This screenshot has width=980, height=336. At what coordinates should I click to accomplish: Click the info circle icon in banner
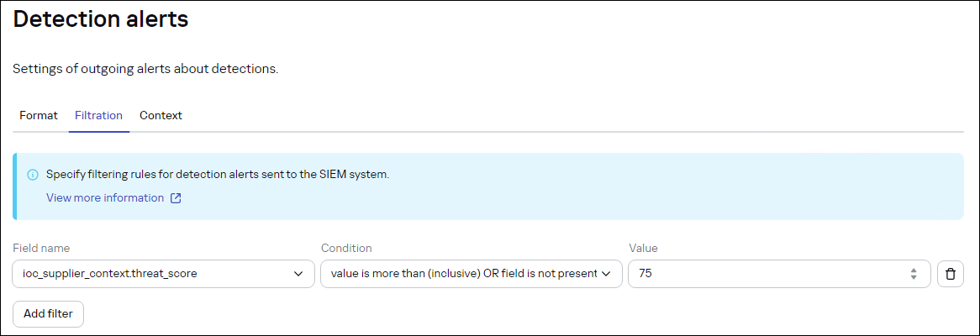33,175
